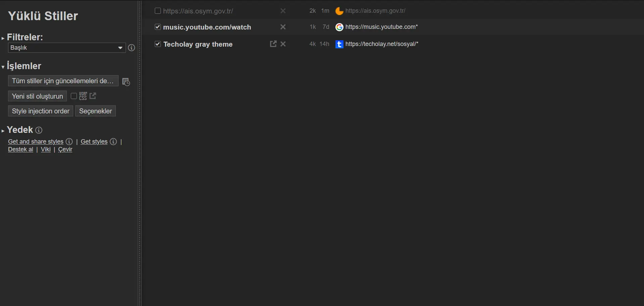Open the Başlık filter dropdown

[x=66, y=48]
